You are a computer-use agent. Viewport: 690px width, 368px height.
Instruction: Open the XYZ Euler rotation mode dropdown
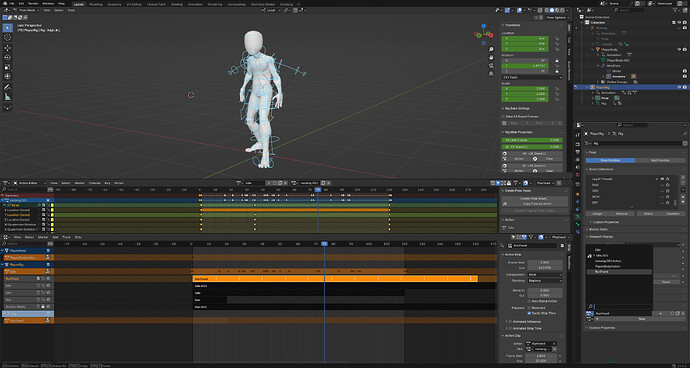(x=532, y=77)
